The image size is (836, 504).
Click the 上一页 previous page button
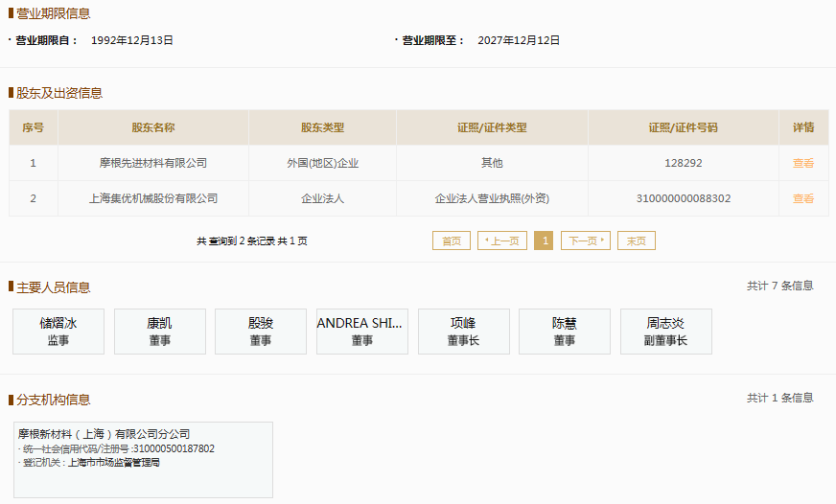point(502,241)
